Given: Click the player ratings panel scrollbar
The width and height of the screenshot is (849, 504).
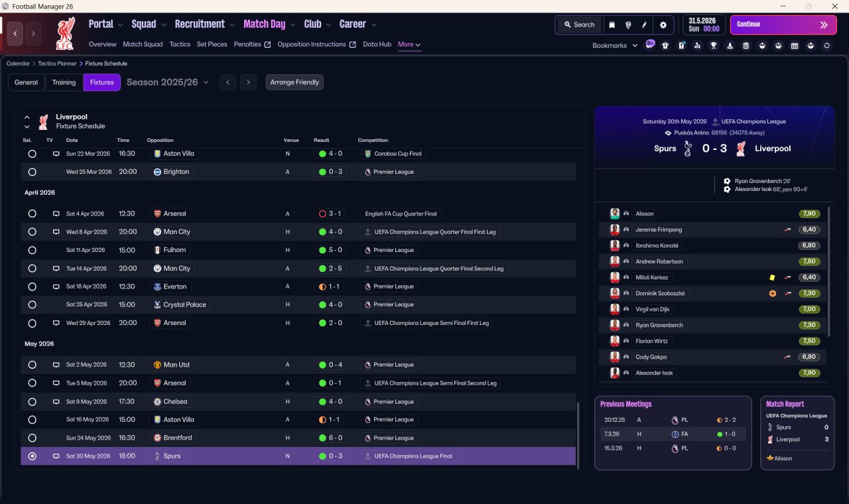Looking at the screenshot, I should [829, 272].
